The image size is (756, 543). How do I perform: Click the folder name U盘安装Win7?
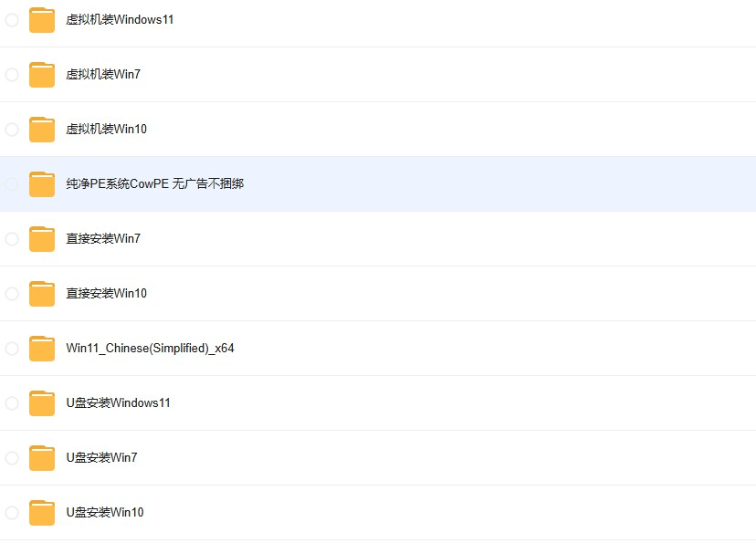tap(101, 457)
